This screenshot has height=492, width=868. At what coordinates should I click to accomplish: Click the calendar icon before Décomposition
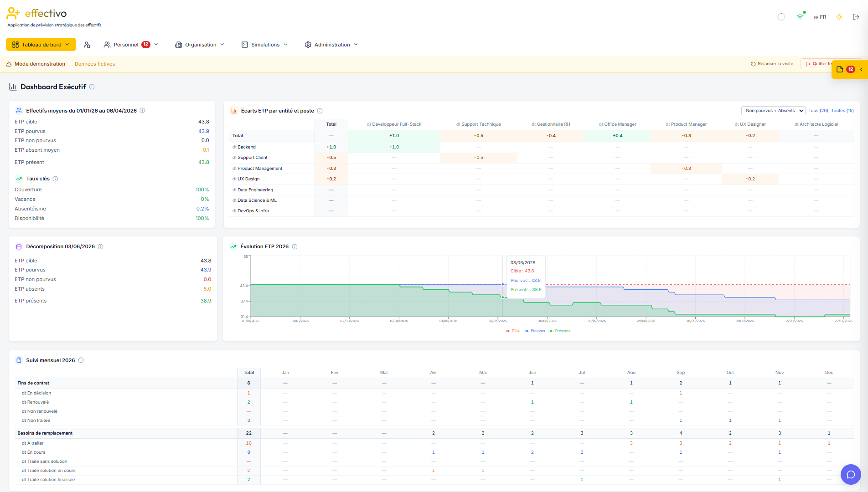click(x=19, y=246)
